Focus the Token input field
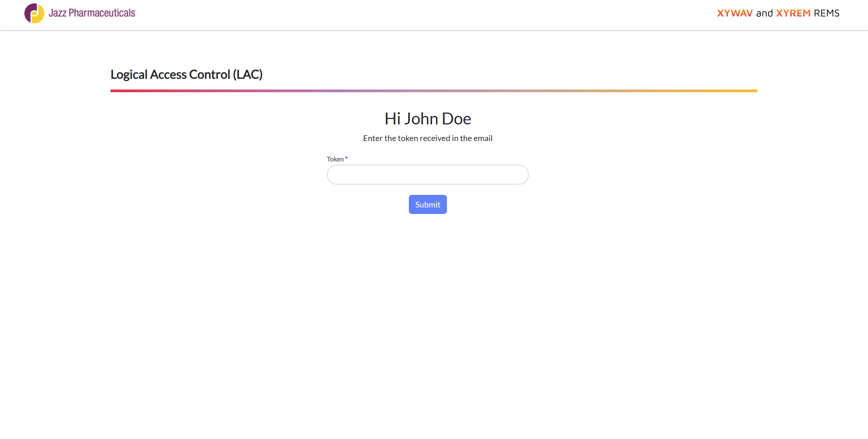Image resolution: width=868 pixels, height=439 pixels. coord(428,175)
